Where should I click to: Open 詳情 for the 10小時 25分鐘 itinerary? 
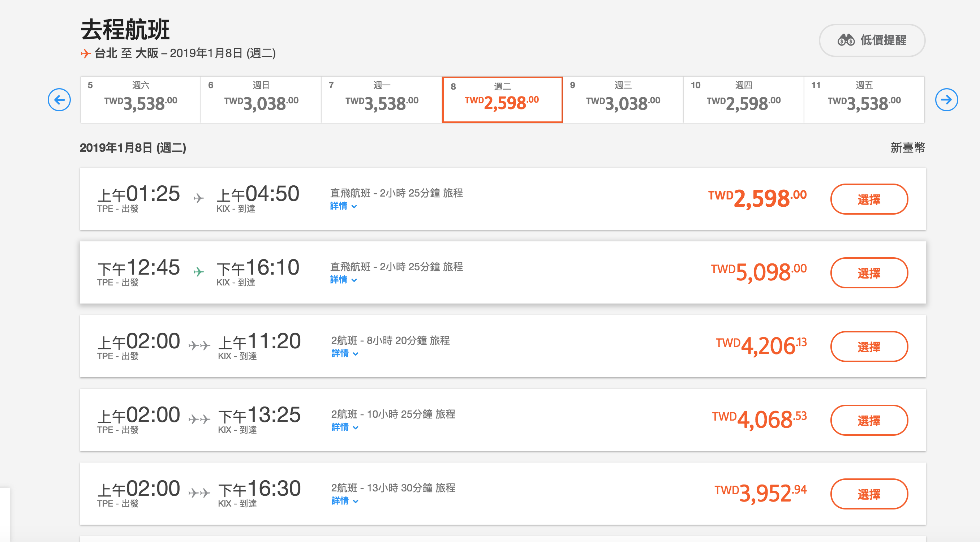(x=345, y=427)
